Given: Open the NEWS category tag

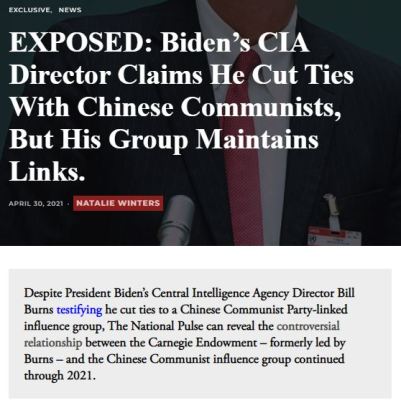Looking at the screenshot, I should point(70,10).
